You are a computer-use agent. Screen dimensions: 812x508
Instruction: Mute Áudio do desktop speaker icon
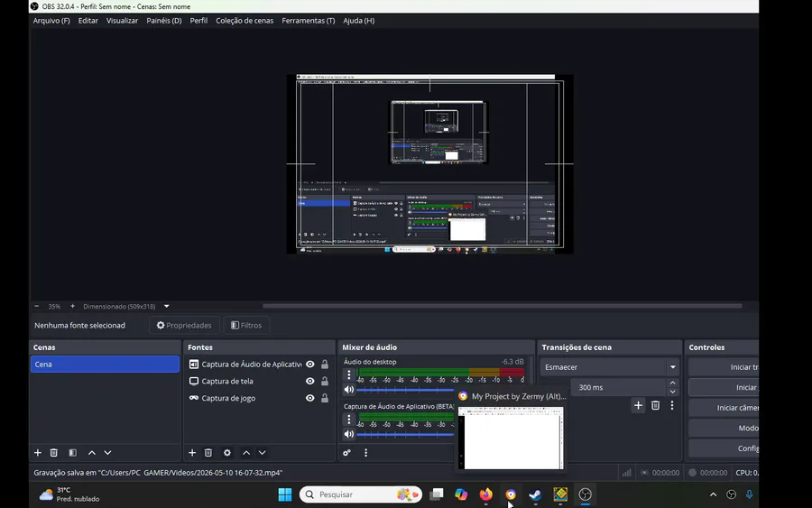coord(349,390)
